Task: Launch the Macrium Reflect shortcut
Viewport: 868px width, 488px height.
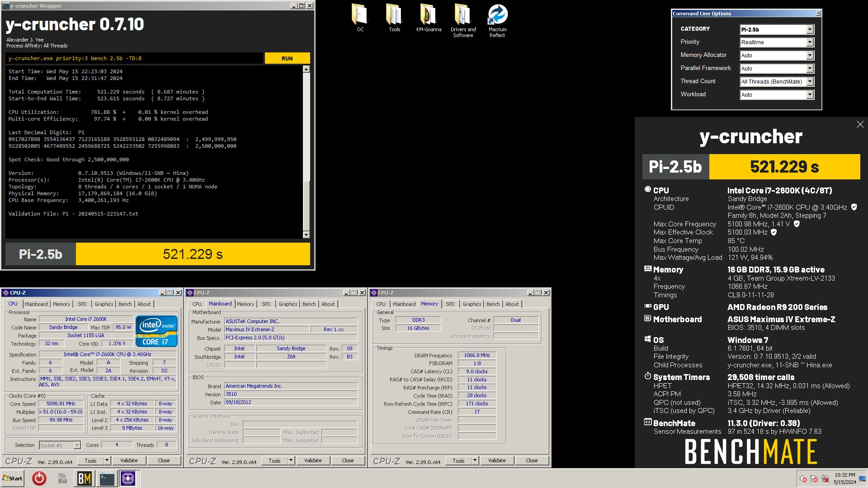Action: click(497, 20)
